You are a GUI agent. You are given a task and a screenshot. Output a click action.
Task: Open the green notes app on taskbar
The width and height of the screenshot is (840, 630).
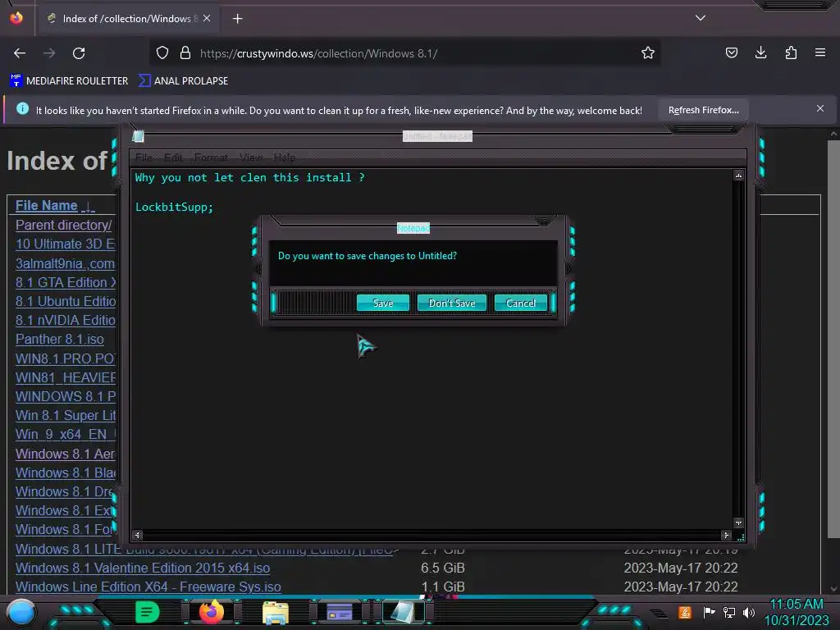click(148, 612)
